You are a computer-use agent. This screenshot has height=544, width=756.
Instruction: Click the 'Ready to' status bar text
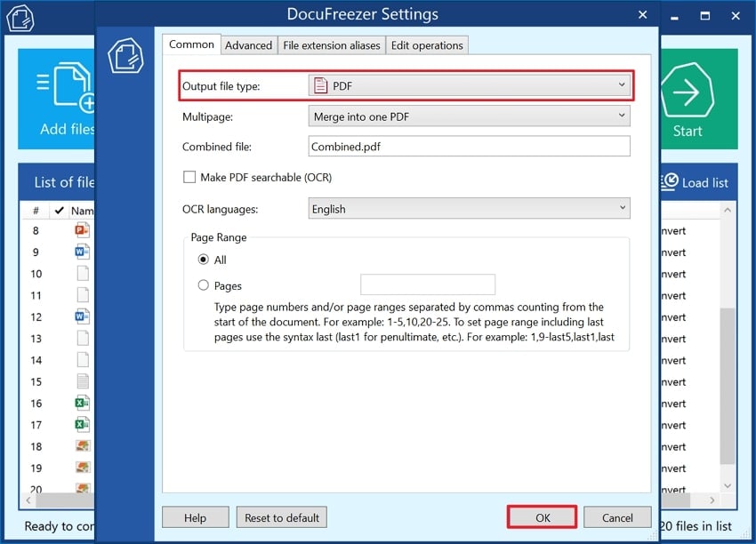[50, 526]
